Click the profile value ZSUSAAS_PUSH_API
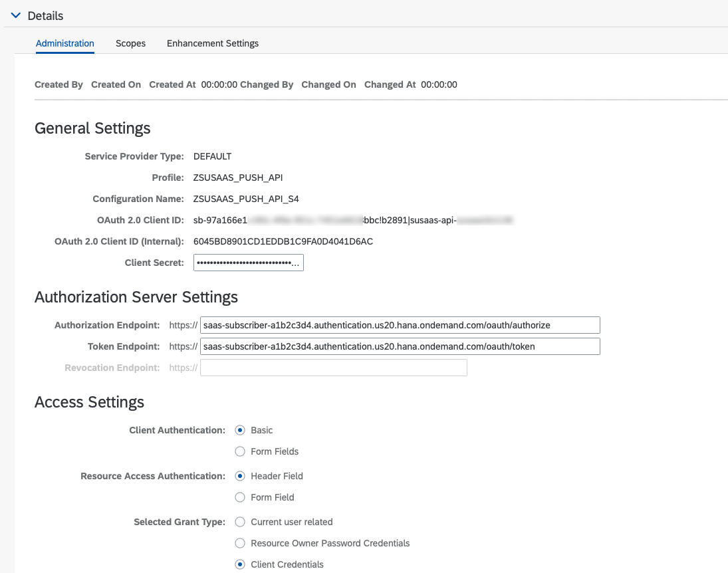 (x=238, y=177)
